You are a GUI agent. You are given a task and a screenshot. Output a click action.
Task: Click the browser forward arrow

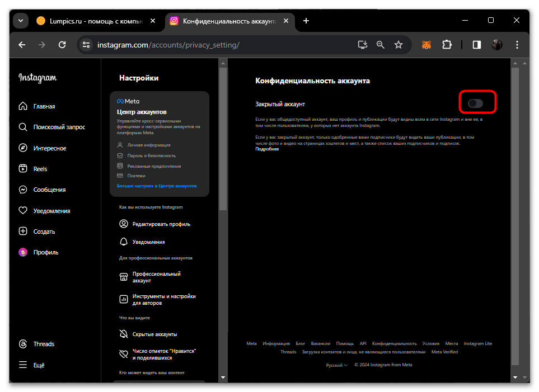41,45
